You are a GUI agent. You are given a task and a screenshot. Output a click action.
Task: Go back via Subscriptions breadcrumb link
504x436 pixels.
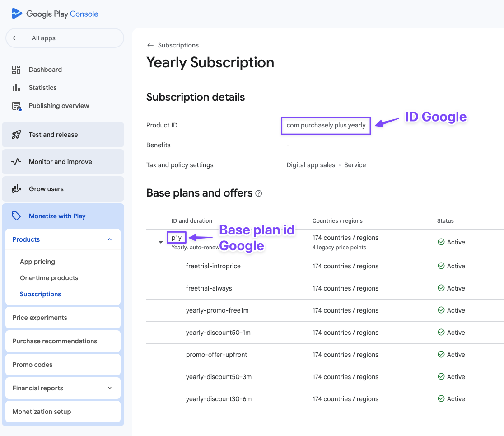178,45
